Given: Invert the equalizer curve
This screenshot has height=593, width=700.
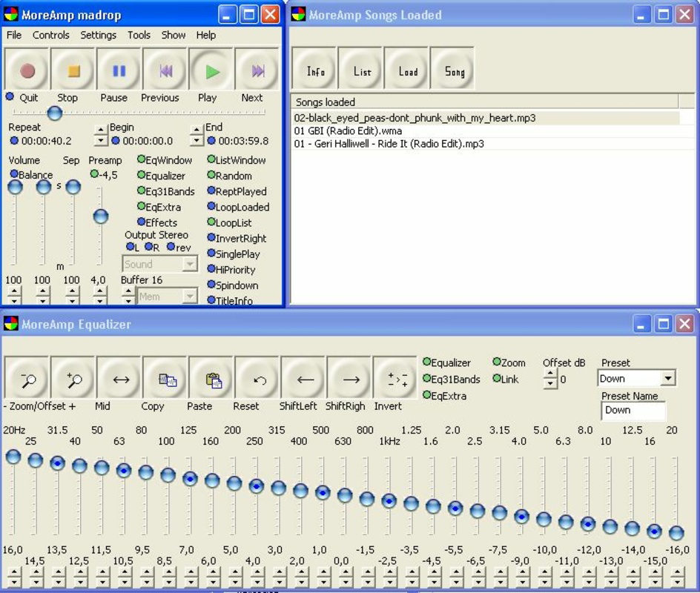Looking at the screenshot, I should [396, 379].
